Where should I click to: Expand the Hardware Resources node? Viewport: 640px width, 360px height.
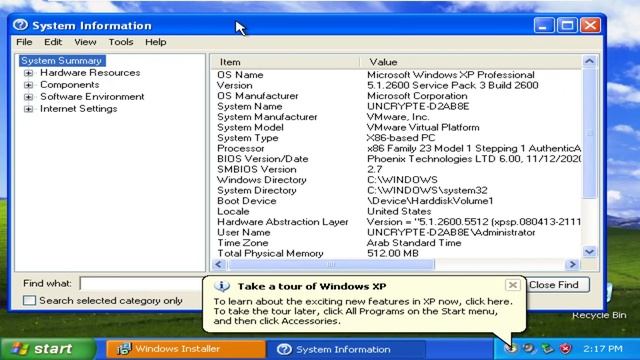point(28,73)
